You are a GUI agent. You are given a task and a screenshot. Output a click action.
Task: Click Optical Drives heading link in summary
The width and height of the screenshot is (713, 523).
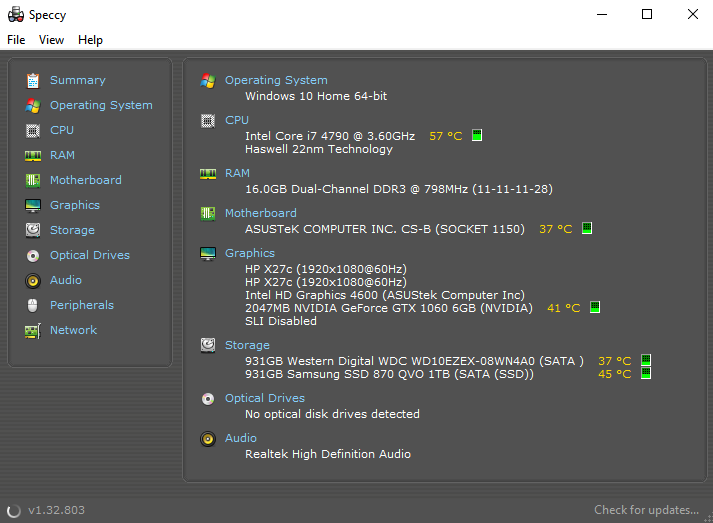(265, 398)
